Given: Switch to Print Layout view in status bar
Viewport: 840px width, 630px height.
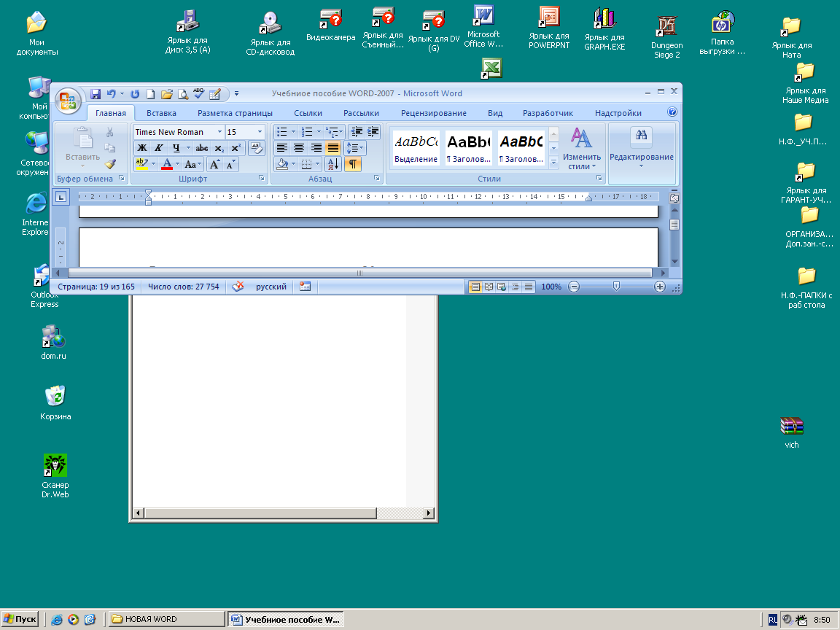Looking at the screenshot, I should point(475,287).
